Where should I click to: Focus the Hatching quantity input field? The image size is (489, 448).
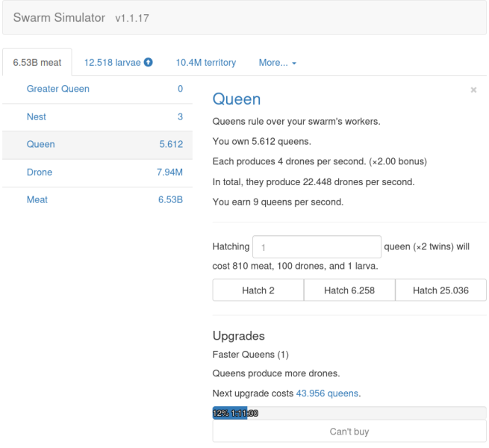(x=317, y=247)
